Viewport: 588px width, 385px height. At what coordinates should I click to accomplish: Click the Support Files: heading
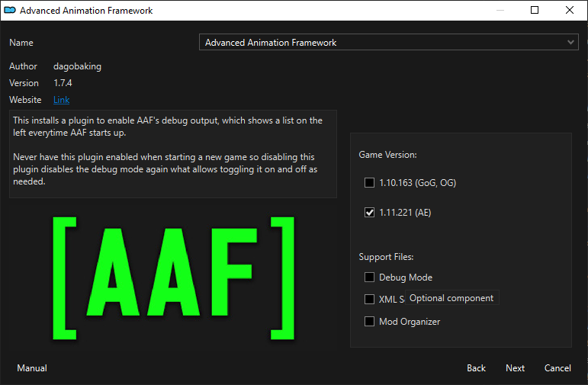pos(386,257)
